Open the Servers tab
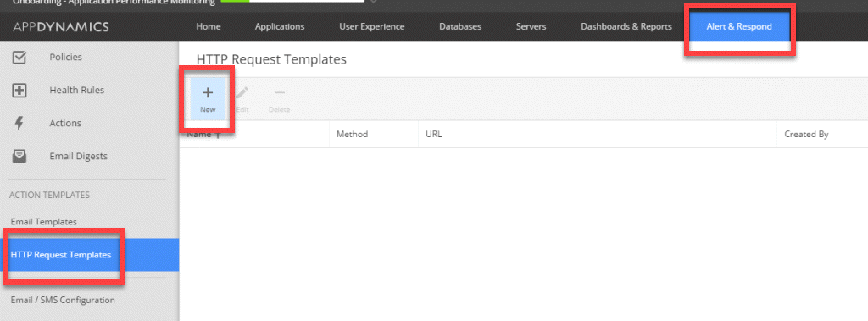 531,26
